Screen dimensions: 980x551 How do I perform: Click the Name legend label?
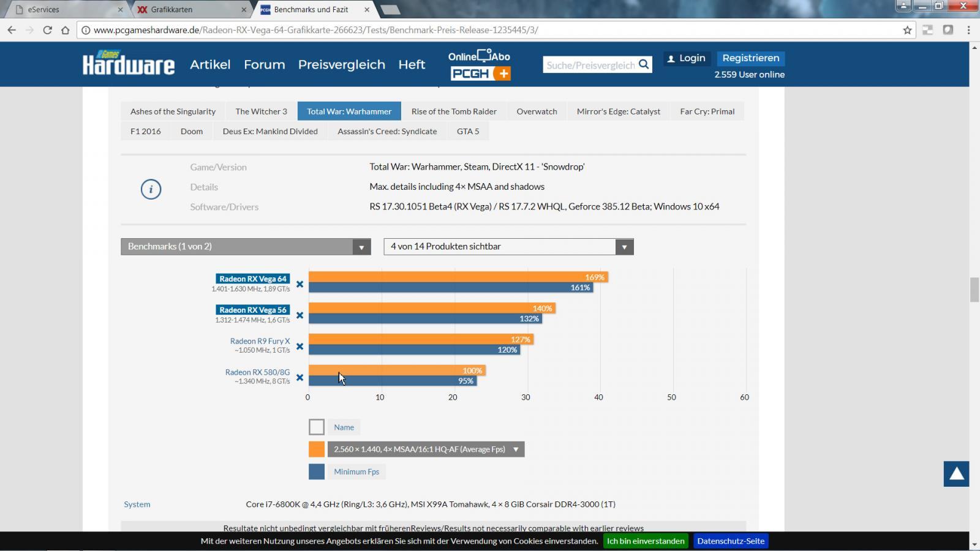tap(344, 427)
